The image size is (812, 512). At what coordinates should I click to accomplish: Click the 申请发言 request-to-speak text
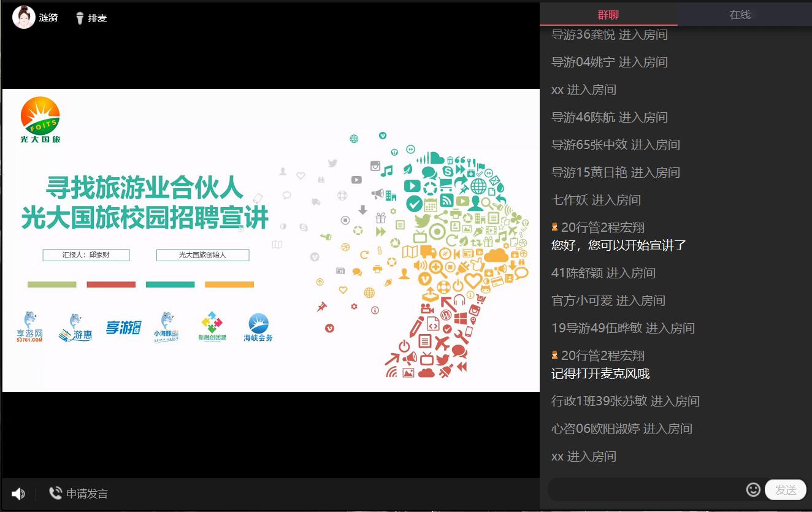pos(87,494)
